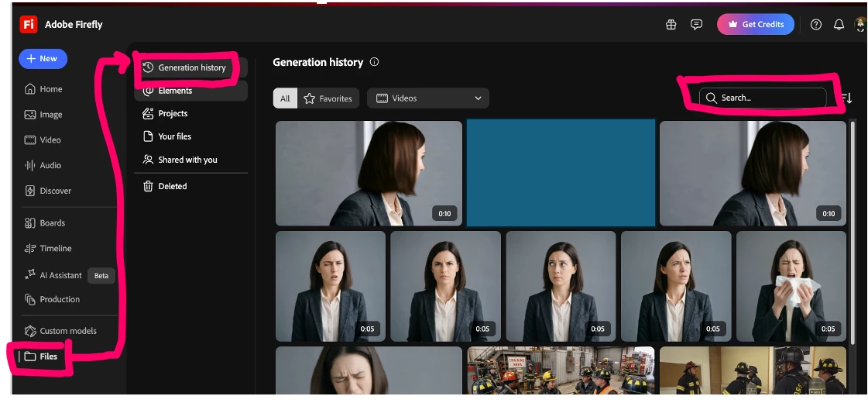The image size is (868, 403).
Task: Expand the Videos type dropdown
Action: [428, 98]
